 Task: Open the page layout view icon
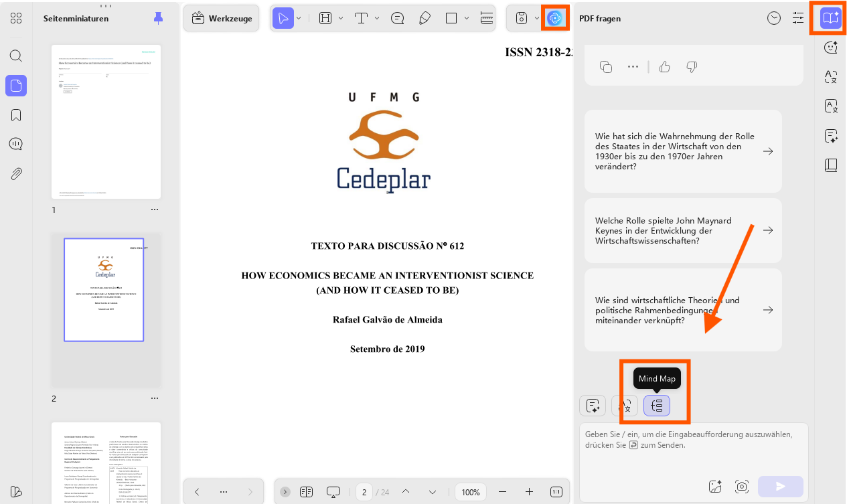click(307, 492)
